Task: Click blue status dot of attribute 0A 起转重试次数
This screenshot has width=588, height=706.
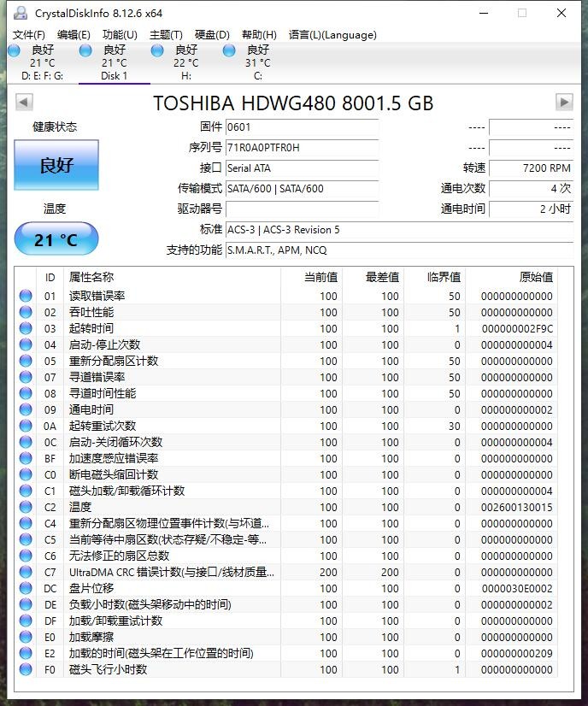Action: click(x=26, y=426)
